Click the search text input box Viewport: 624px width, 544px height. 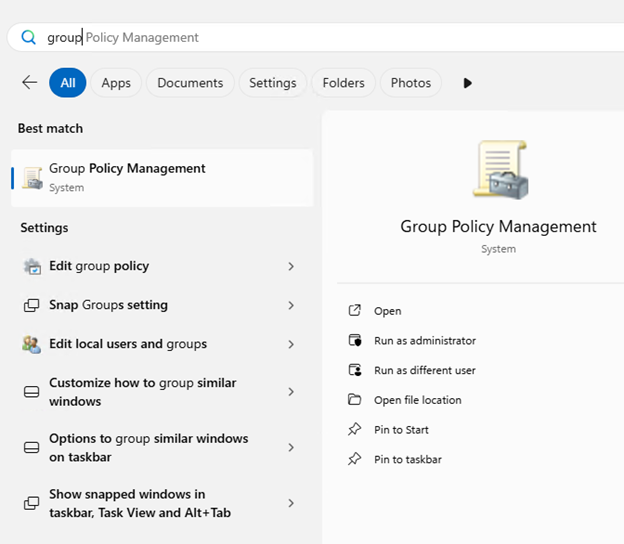(300, 37)
